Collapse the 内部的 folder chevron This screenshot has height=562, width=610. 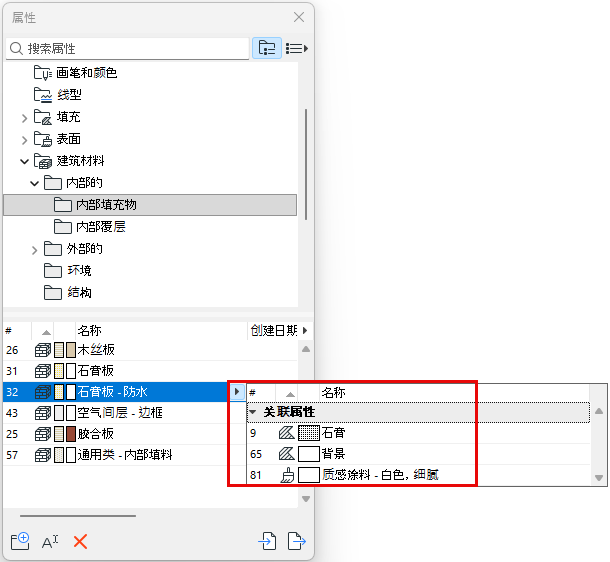pyautogui.click(x=35, y=183)
